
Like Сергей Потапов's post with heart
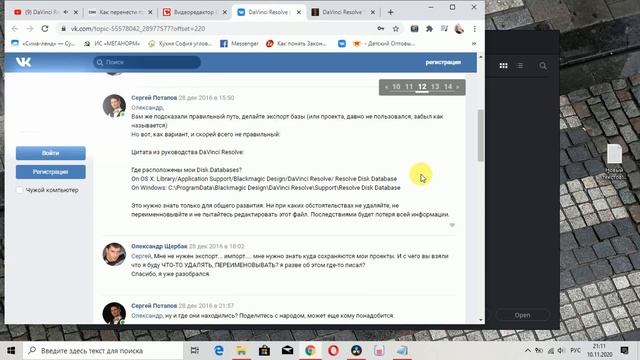click(452, 225)
